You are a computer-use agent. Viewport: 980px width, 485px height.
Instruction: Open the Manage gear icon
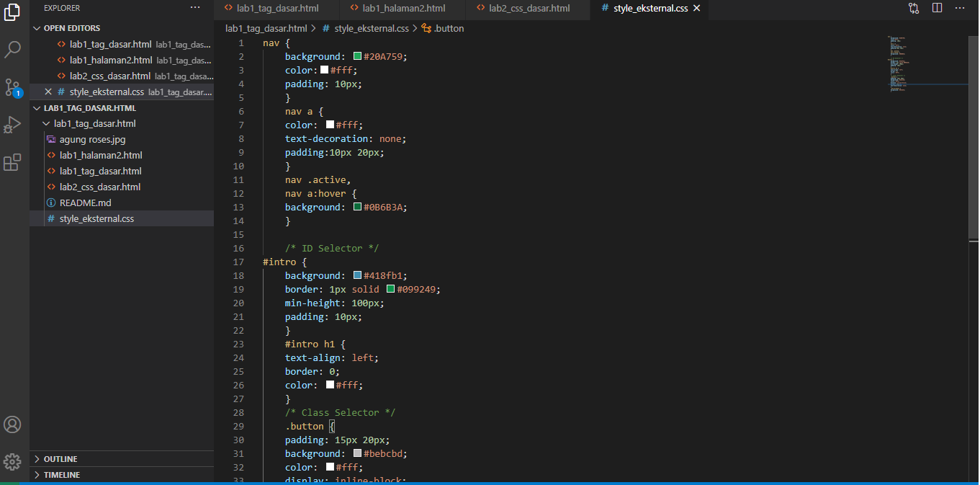(x=12, y=461)
